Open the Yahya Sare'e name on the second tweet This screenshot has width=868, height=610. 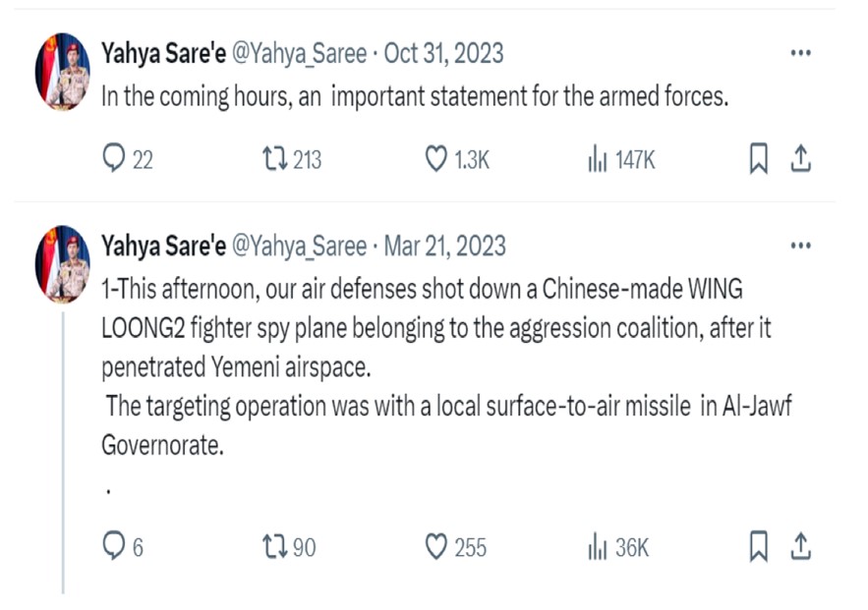pyautogui.click(x=164, y=247)
